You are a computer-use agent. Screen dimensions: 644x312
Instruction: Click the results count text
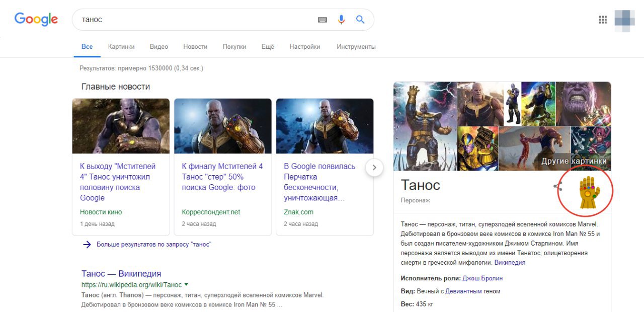tap(141, 68)
